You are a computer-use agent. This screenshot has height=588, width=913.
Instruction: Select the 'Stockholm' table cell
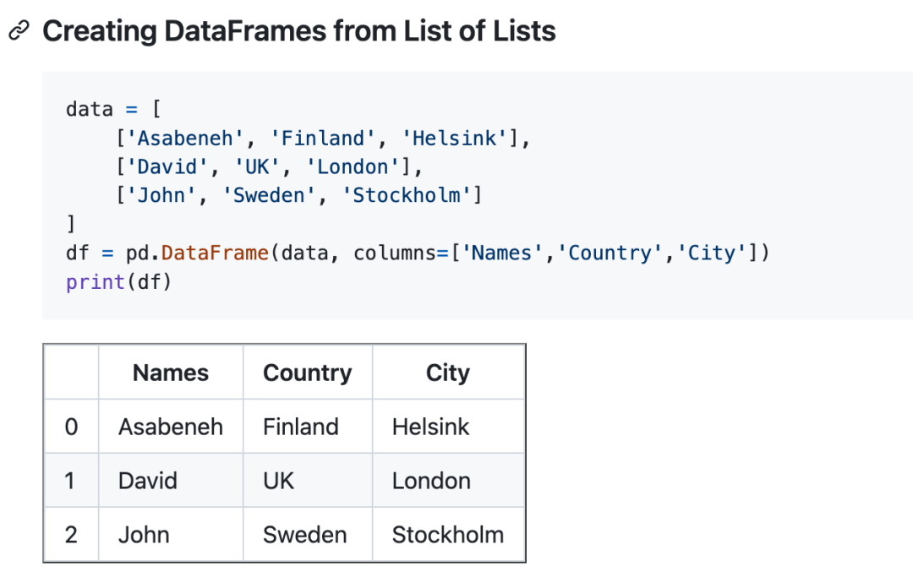click(448, 535)
